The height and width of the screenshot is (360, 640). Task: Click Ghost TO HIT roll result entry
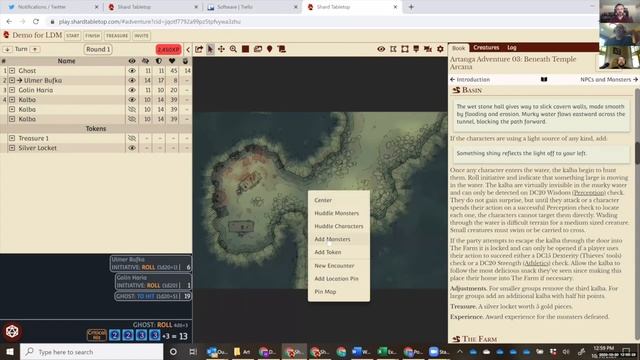tap(153, 296)
